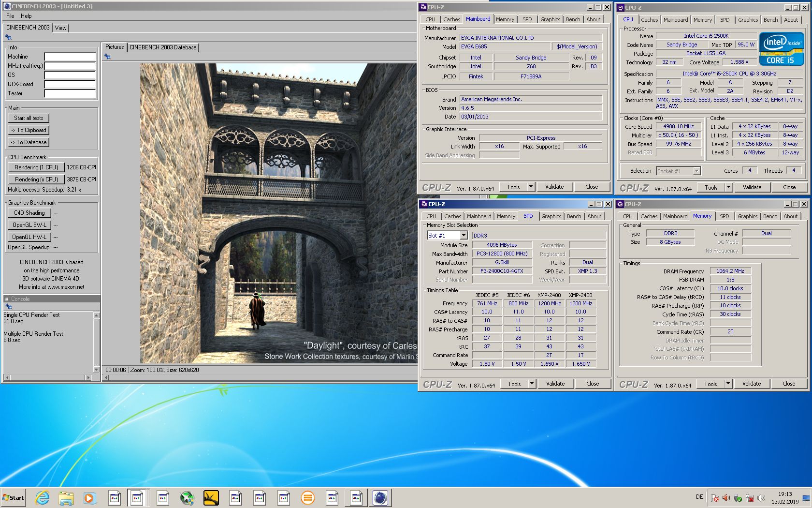Open the Start menu
The height and width of the screenshot is (508, 812).
coord(13,497)
